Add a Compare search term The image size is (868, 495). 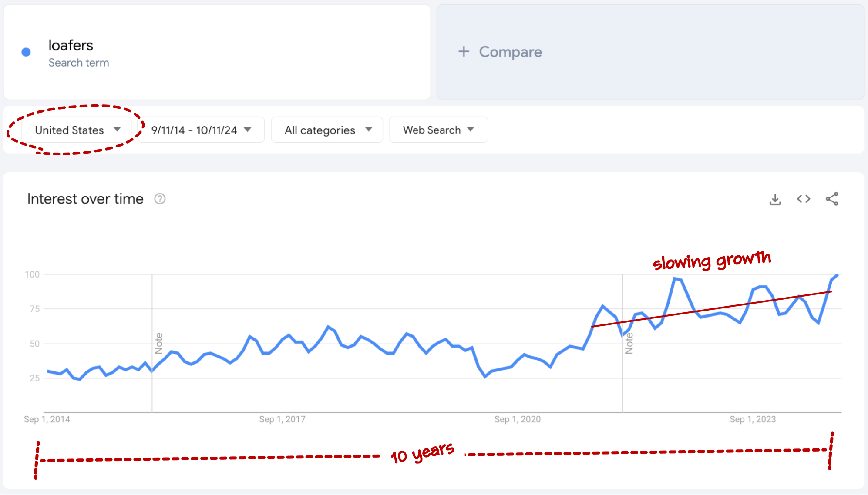(x=650, y=52)
